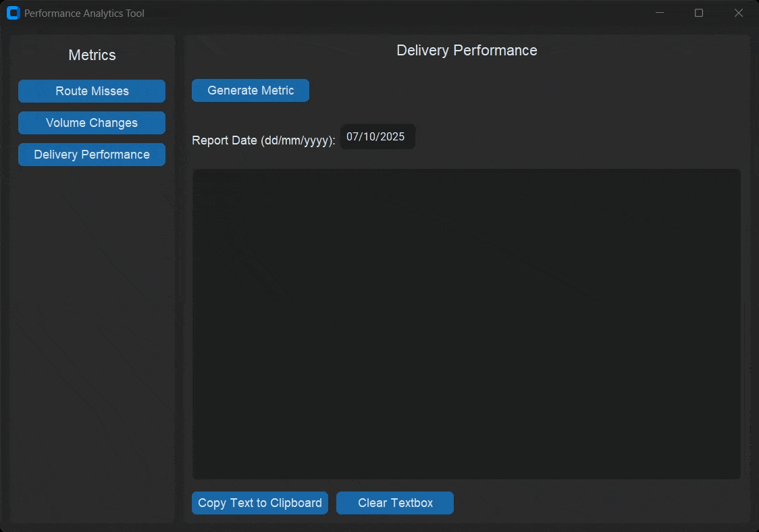The height and width of the screenshot is (532, 759).
Task: Maximize the application window
Action: point(699,13)
